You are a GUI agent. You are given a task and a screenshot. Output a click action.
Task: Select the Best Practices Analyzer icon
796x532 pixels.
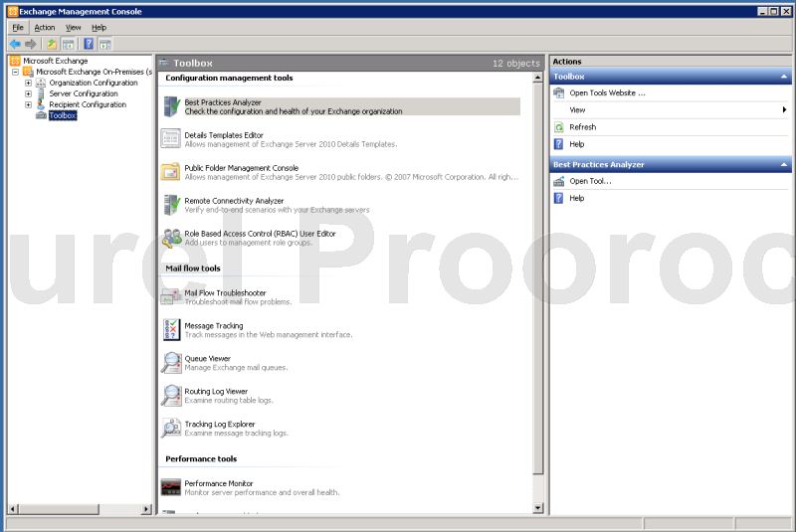coord(171,106)
